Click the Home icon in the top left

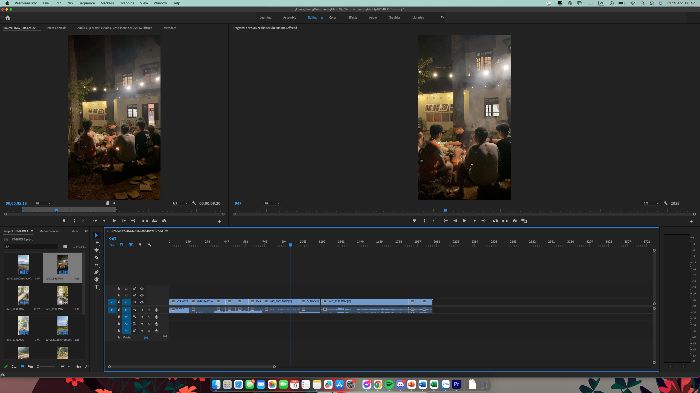click(8, 18)
